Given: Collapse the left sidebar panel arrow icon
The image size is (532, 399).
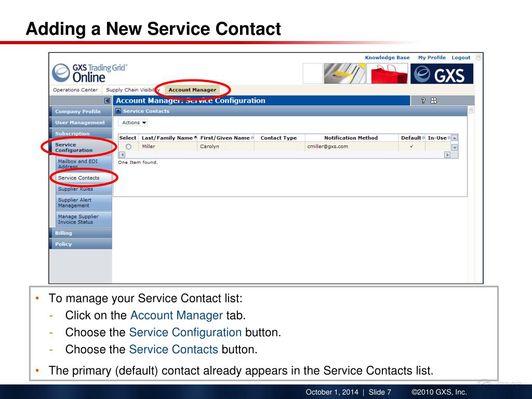Looking at the screenshot, I should (x=107, y=100).
